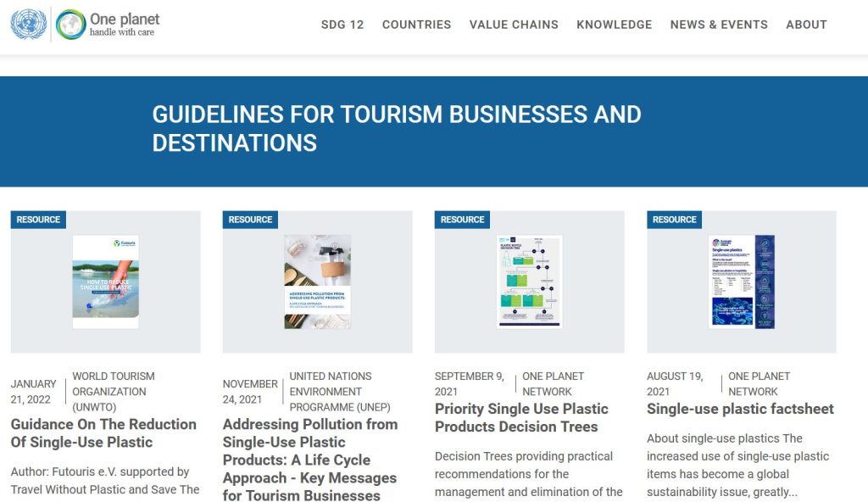Image resolution: width=868 pixels, height=502 pixels.
Task: Open the News & Events menu
Action: pos(719,25)
